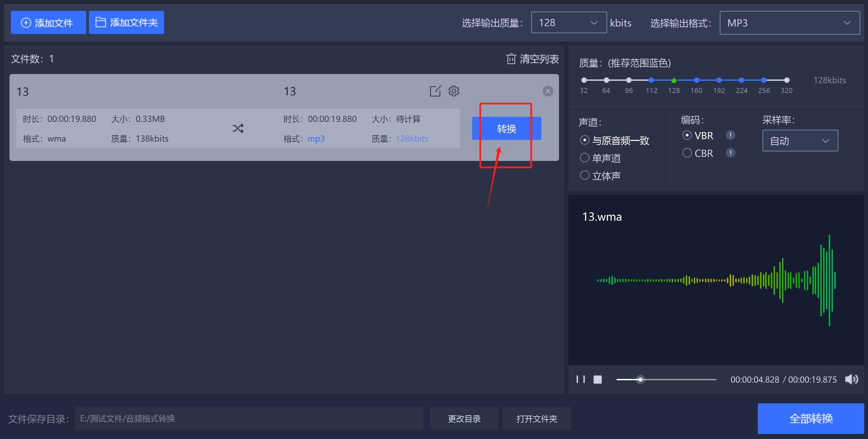Click the 全部转换 convert all button
This screenshot has height=439, width=868.
coord(810,418)
